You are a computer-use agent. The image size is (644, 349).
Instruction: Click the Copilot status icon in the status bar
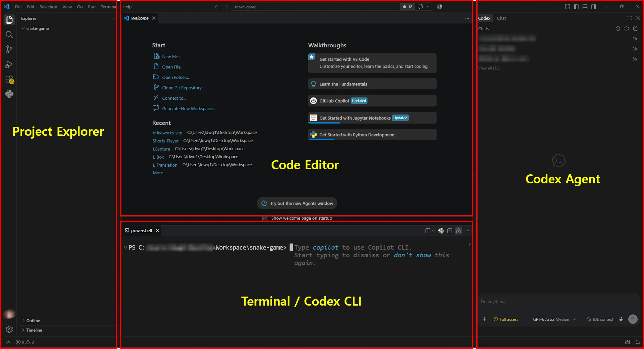click(628, 342)
